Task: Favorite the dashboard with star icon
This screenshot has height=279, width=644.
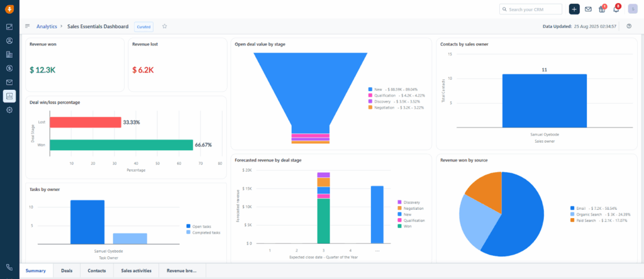Action: [165, 26]
